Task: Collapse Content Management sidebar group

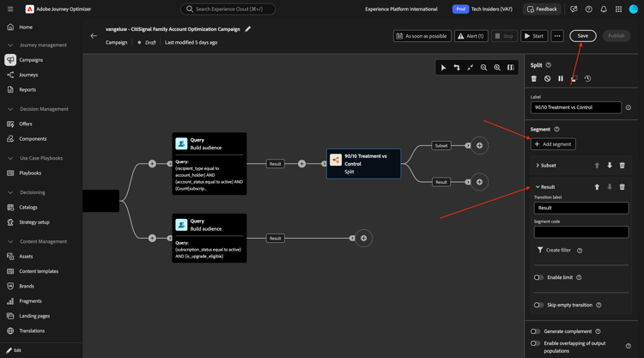Action: click(10, 241)
